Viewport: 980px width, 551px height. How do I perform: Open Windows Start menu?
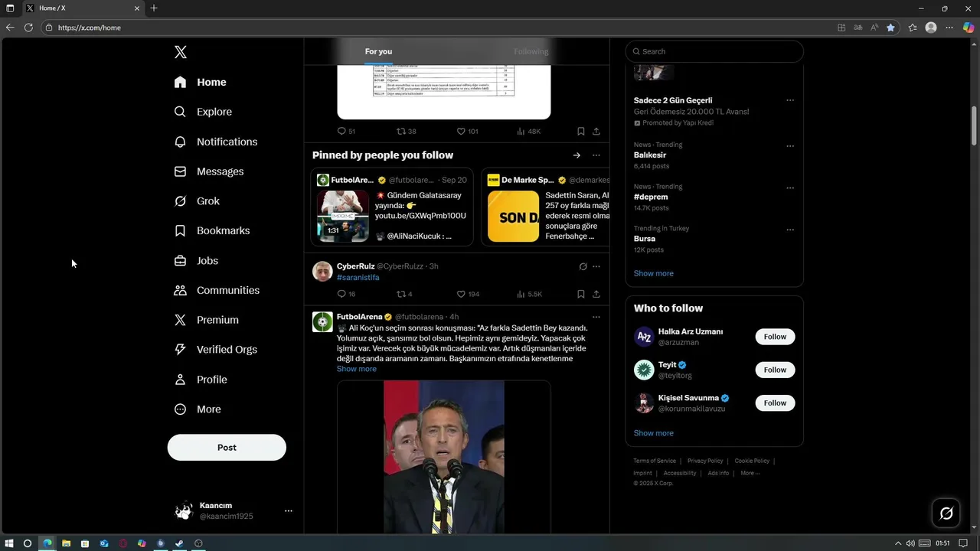coord(9,543)
